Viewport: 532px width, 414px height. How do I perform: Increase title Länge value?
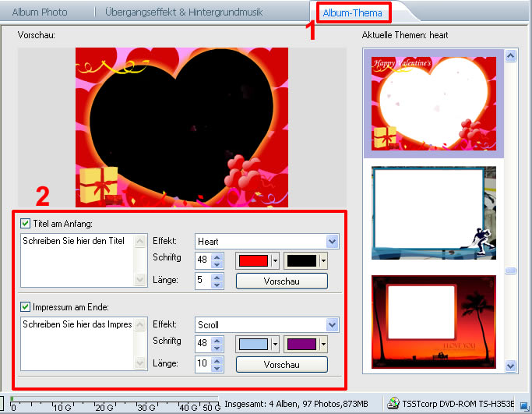point(217,278)
